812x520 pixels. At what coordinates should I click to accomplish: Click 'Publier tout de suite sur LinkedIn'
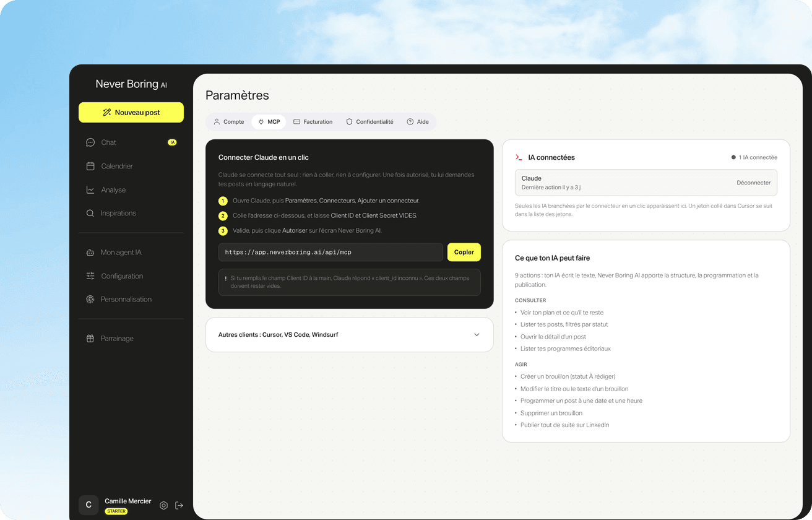(x=565, y=425)
